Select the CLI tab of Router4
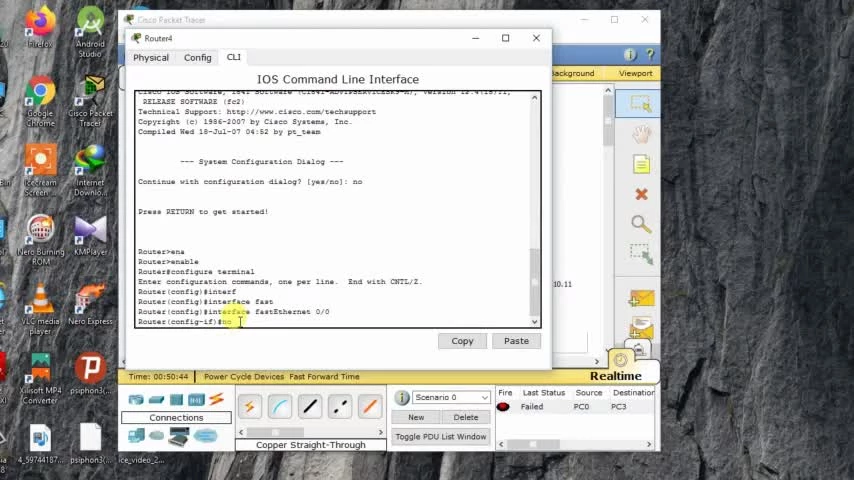854x480 pixels. 233,57
